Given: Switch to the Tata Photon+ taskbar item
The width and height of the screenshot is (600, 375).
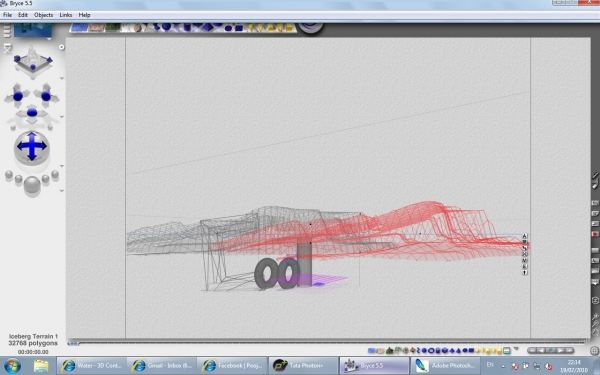Looking at the screenshot, I should tap(303, 366).
